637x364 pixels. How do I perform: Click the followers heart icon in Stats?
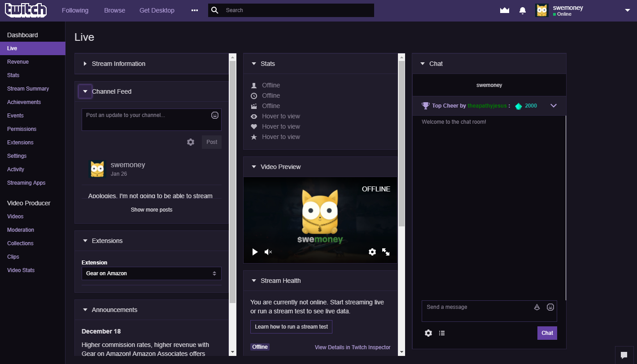(x=254, y=126)
